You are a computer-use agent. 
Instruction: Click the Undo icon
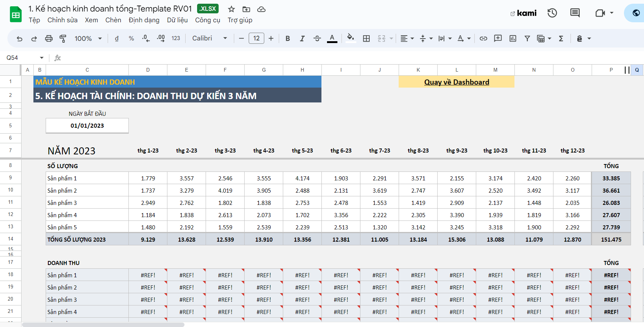(x=20, y=39)
